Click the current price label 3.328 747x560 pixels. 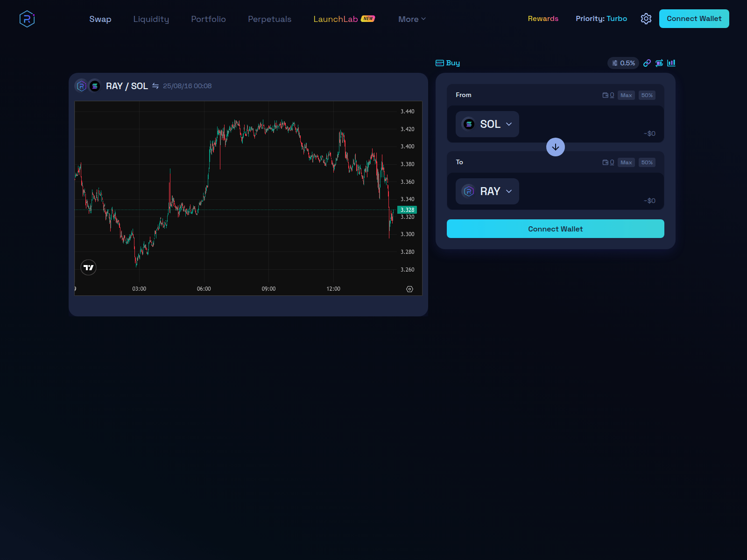[407, 210]
